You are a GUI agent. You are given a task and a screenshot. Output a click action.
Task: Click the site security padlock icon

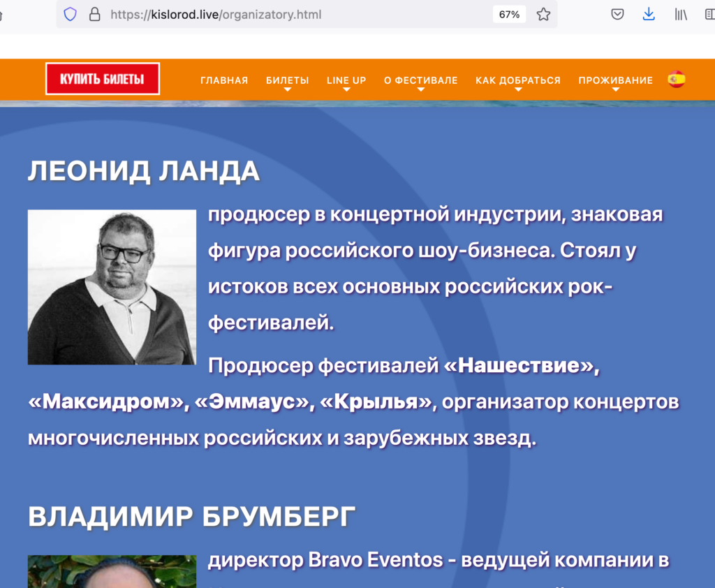pos(95,15)
